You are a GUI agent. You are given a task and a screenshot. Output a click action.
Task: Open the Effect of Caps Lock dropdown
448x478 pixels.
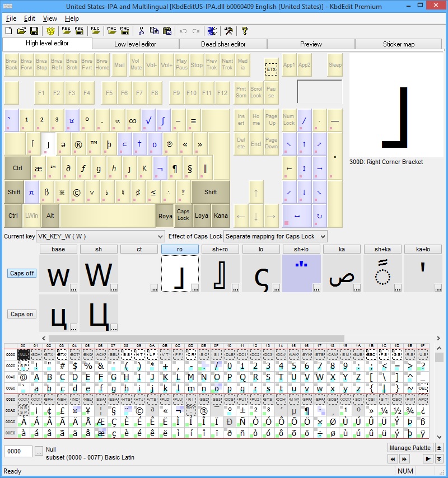point(276,236)
